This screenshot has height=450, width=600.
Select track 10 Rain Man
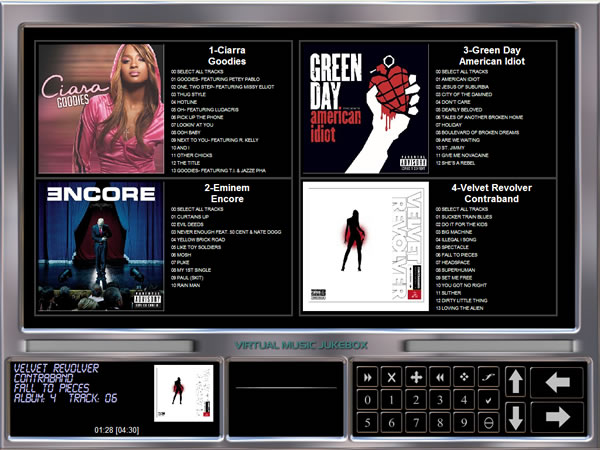pyautogui.click(x=186, y=285)
